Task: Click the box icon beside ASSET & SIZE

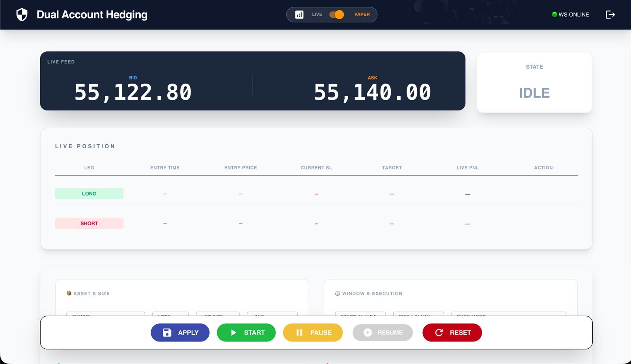Action: coord(69,293)
